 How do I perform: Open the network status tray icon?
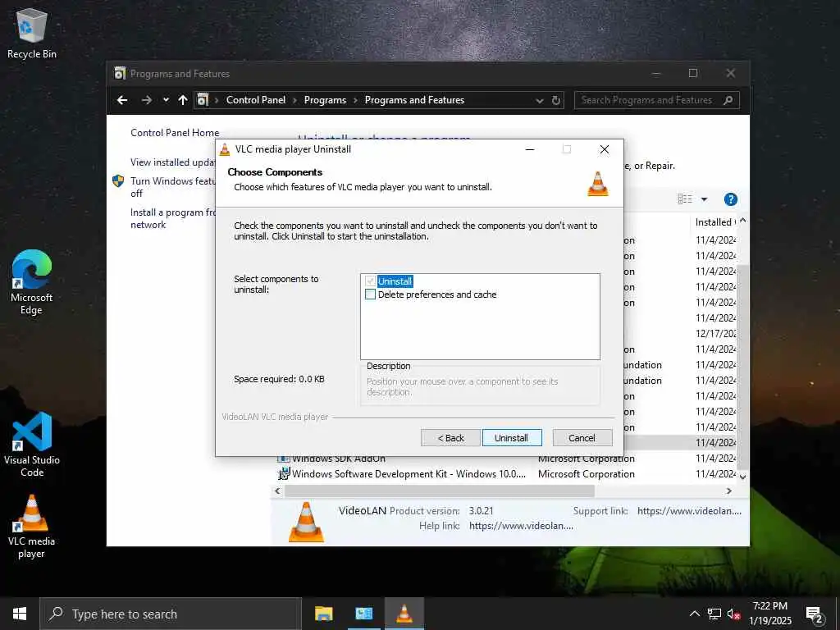[714, 614]
